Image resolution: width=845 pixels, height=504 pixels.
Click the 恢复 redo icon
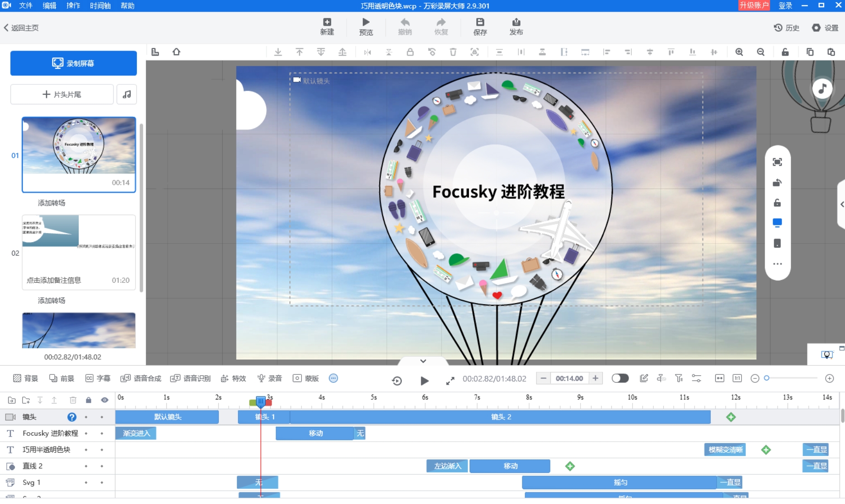(x=441, y=26)
